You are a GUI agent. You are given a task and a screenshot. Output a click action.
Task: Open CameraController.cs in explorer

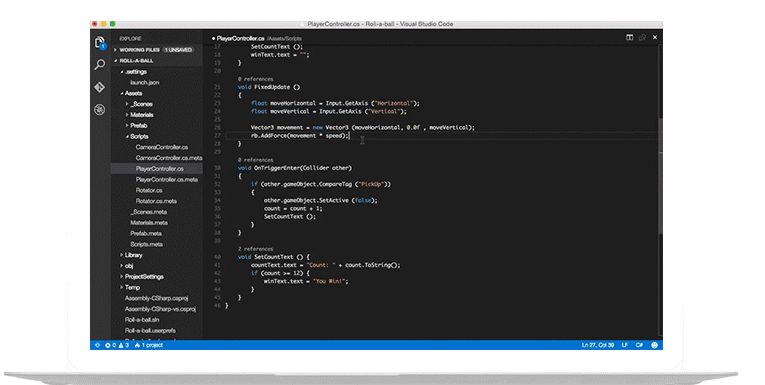[161, 147]
